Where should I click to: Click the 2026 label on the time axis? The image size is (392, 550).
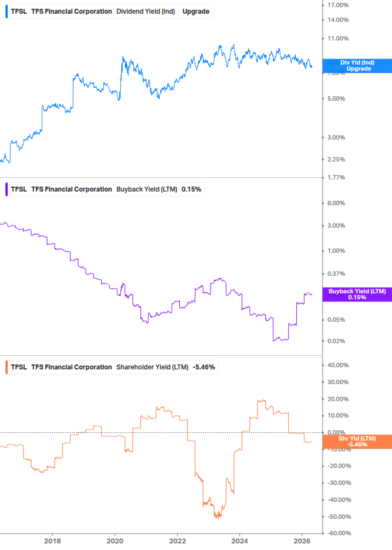point(302,541)
